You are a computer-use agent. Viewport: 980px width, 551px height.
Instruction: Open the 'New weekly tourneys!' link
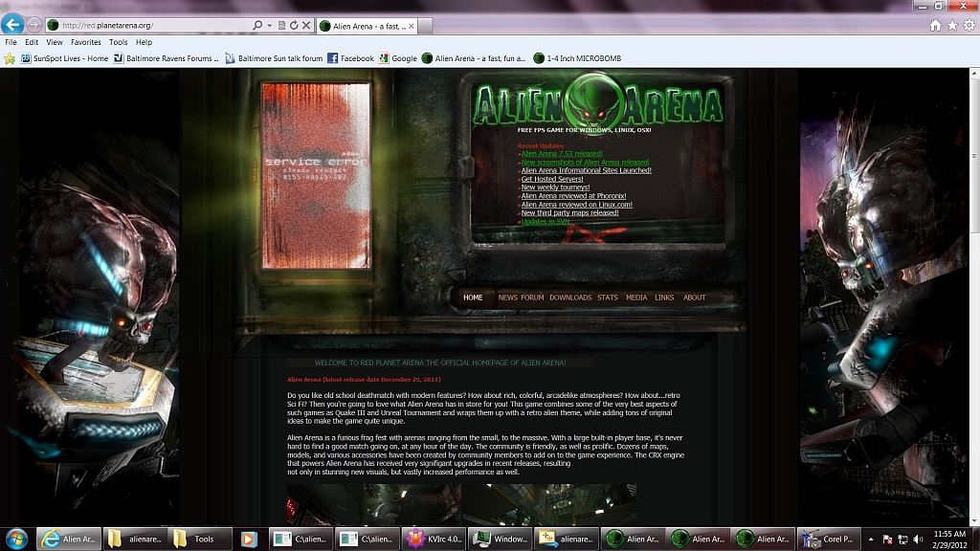[x=555, y=187]
